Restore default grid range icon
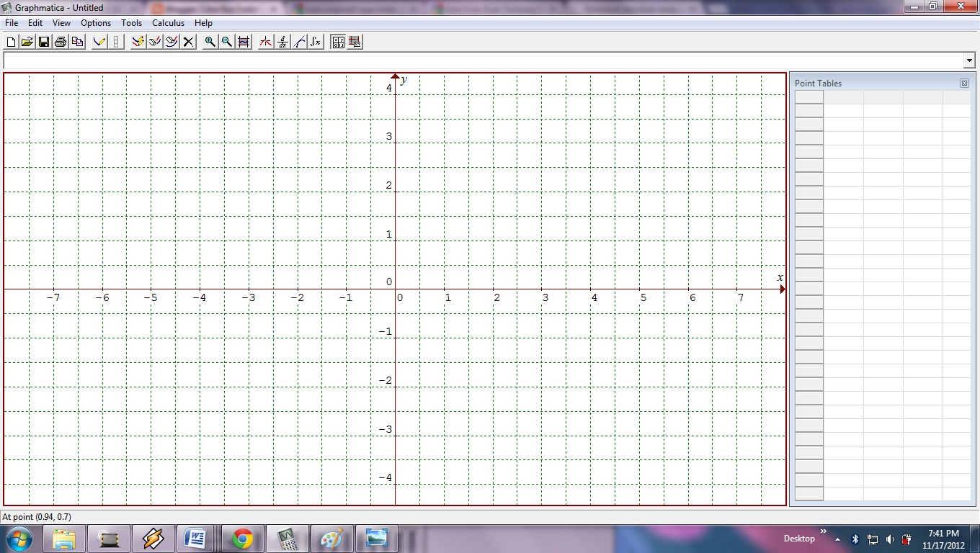Screen dimensions: 980x553 pyautogui.click(x=244, y=42)
